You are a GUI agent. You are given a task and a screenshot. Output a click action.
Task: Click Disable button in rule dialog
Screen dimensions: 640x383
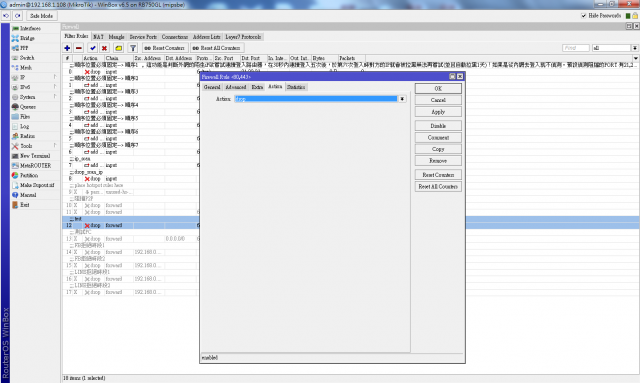click(x=438, y=126)
